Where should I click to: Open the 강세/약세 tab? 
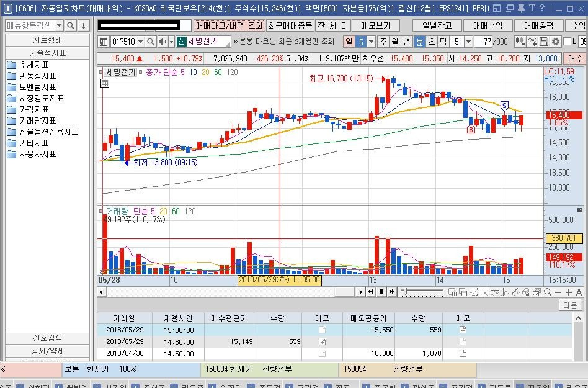click(47, 351)
